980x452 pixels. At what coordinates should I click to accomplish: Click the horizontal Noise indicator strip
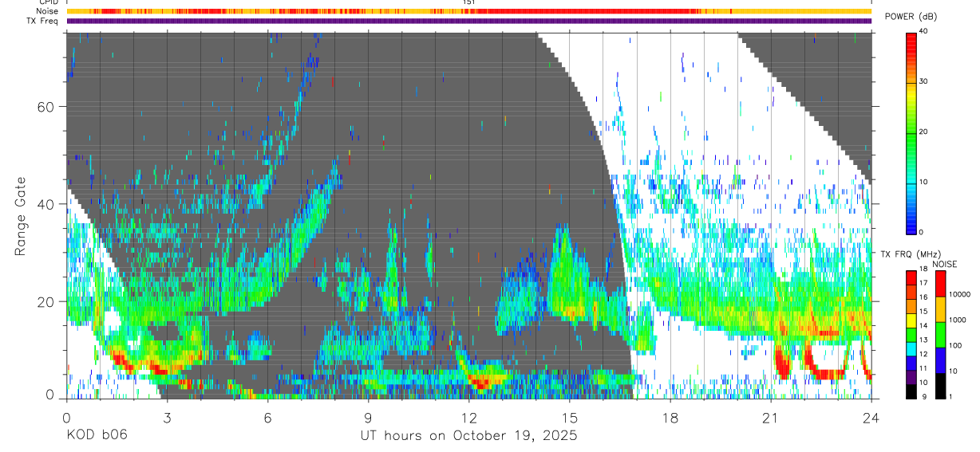pos(468,11)
